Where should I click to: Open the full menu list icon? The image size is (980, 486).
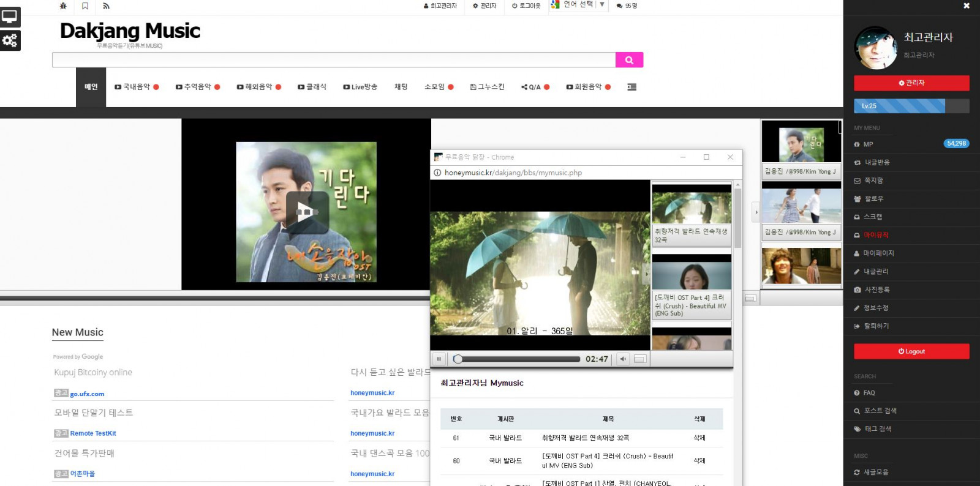(x=631, y=87)
